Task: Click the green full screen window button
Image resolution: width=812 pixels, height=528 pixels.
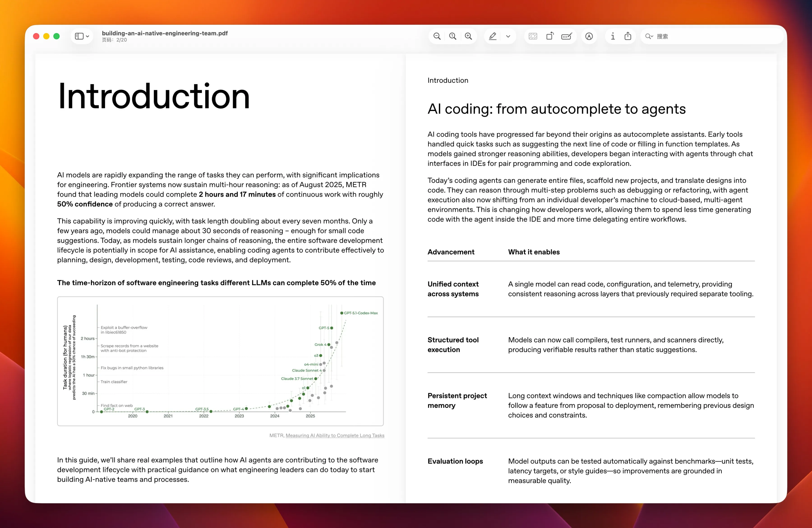Action: pos(57,36)
